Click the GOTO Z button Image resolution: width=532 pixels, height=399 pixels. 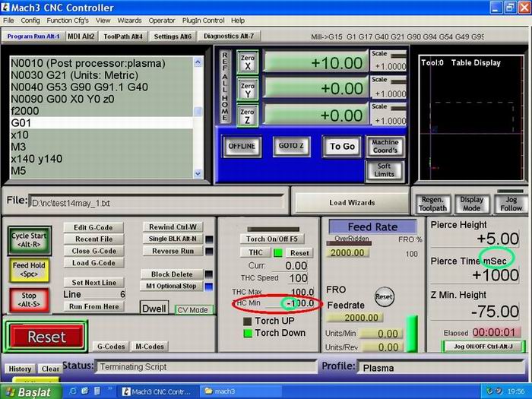291,146
